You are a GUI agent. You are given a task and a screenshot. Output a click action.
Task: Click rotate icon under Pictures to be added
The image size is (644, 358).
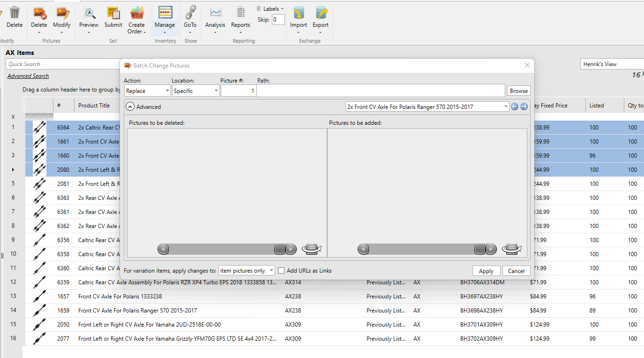click(511, 249)
